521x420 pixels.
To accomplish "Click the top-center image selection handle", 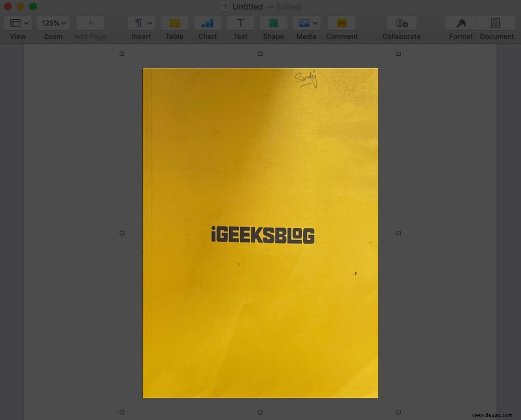I will (260, 54).
